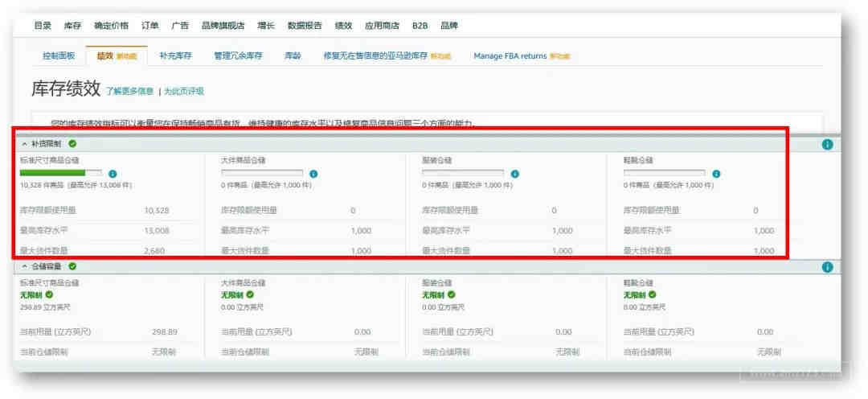This screenshot has width=868, height=399.
Task: Click 无限制 status under 鞋靴仓储
Action: [x=635, y=294]
